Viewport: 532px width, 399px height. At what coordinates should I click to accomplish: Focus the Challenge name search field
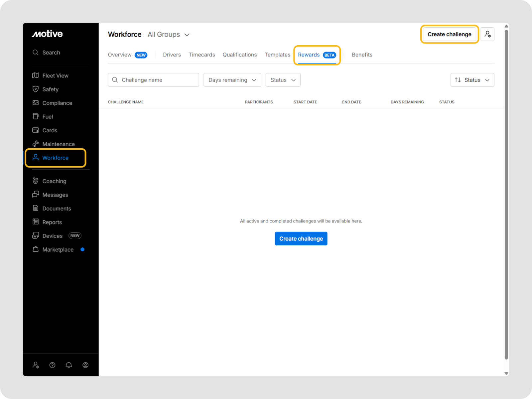point(153,80)
